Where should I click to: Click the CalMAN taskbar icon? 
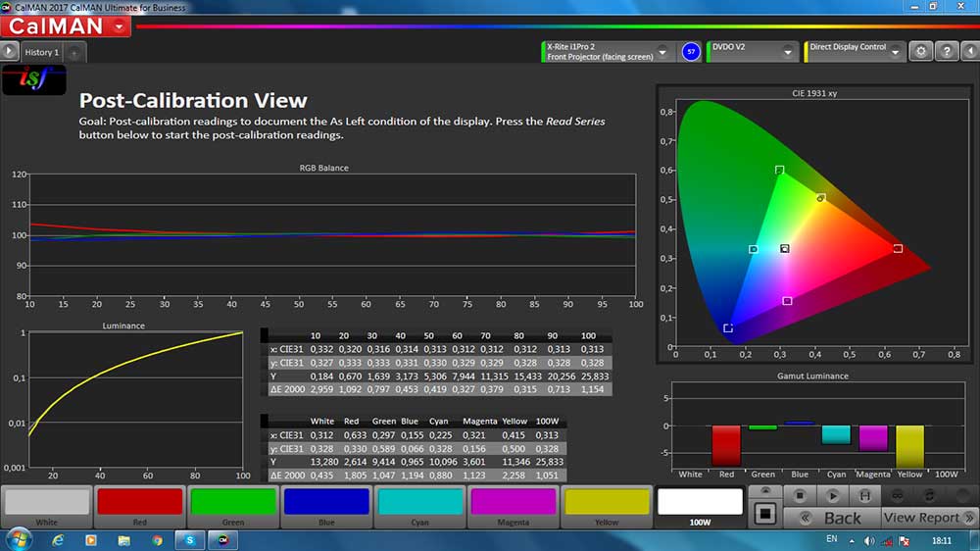tap(223, 540)
